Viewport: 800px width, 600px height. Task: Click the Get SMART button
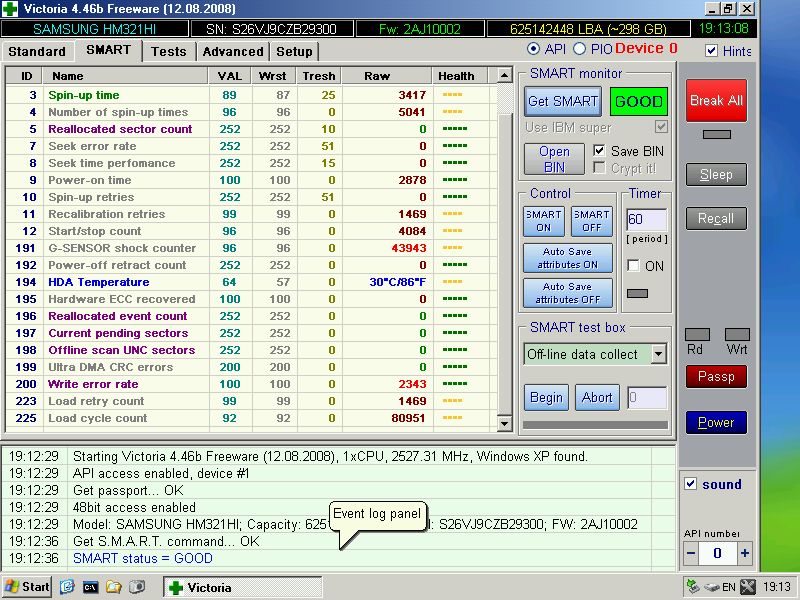tap(563, 101)
